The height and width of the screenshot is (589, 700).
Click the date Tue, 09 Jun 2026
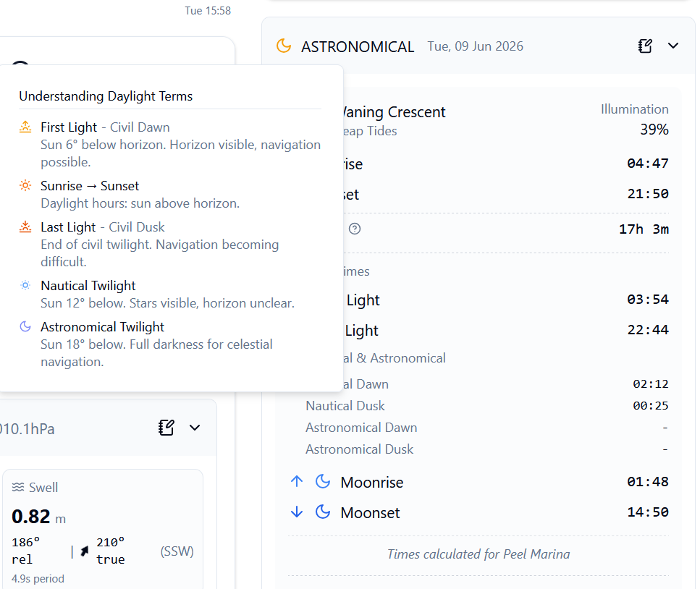pyautogui.click(x=475, y=46)
